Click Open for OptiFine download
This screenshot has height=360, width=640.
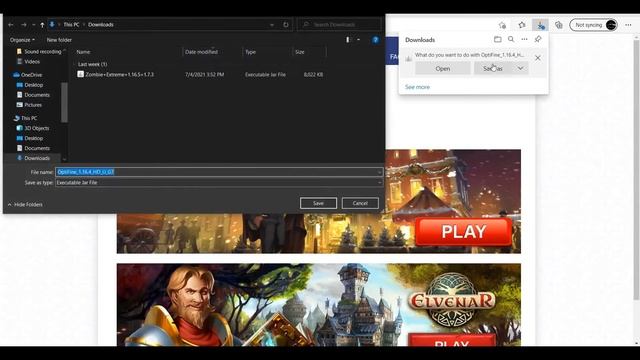coord(442,69)
